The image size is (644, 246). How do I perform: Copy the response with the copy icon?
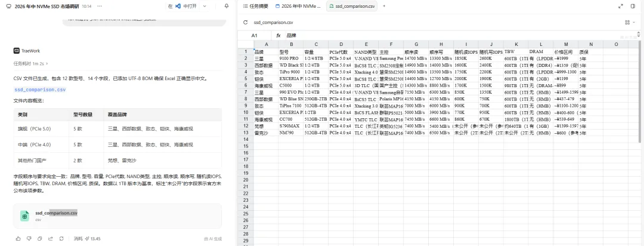pos(39,239)
